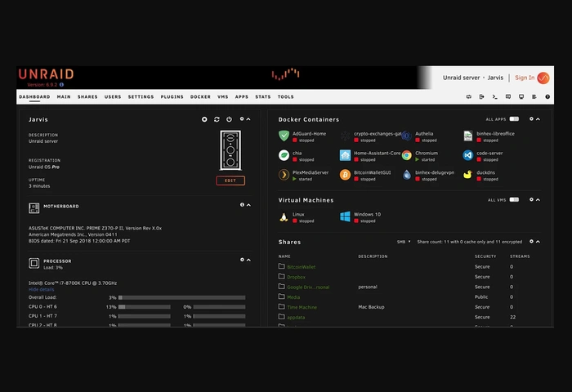Open the SMB protocol dropdown in Shares
This screenshot has height=392, width=572.
[404, 242]
